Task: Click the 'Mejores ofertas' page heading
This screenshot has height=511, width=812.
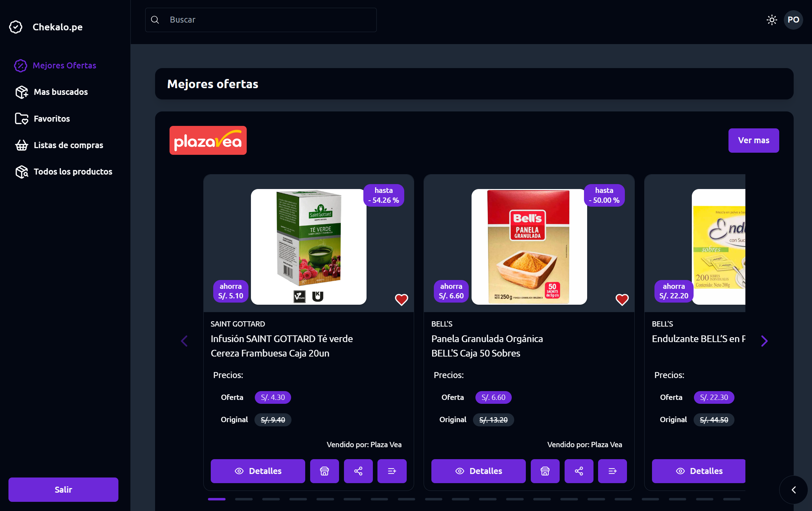Action: [213, 84]
